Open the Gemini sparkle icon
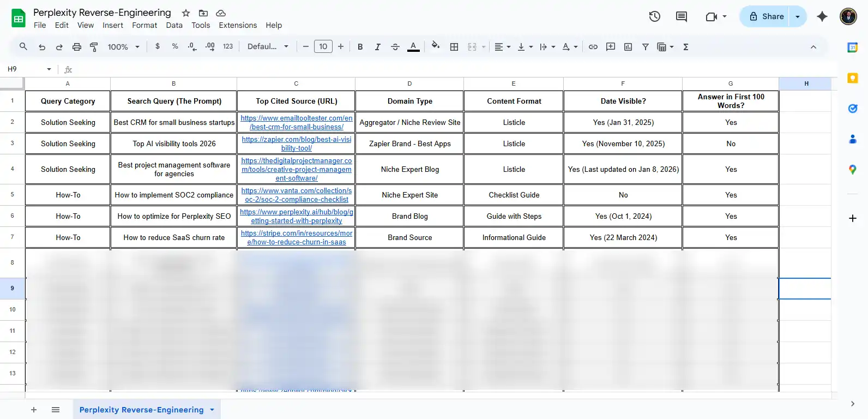The image size is (868, 419). [x=822, y=16]
